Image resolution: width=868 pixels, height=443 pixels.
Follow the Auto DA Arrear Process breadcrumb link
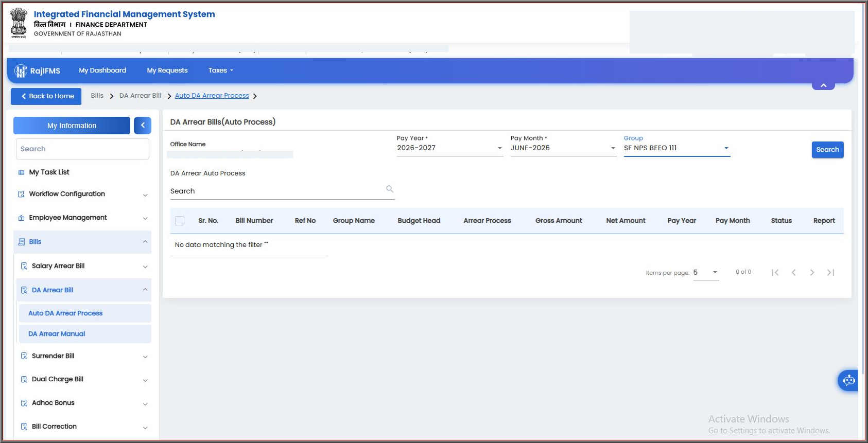[212, 96]
